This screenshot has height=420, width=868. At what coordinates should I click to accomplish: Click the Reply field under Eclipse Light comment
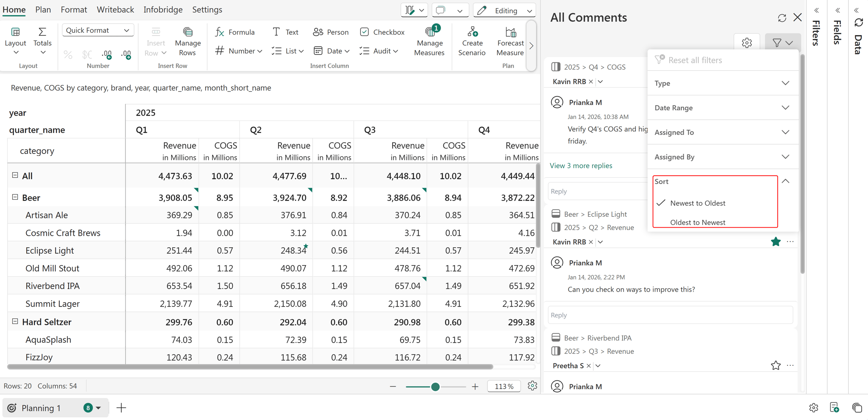tap(670, 315)
